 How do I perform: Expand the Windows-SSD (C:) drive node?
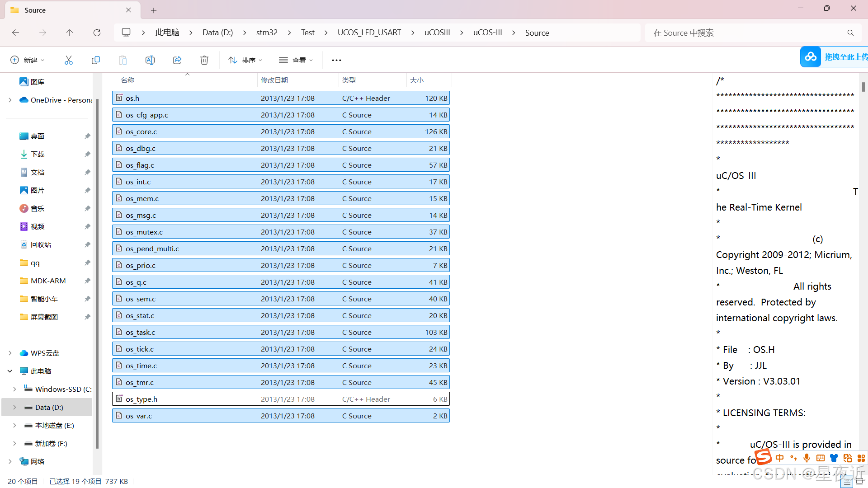coord(14,389)
